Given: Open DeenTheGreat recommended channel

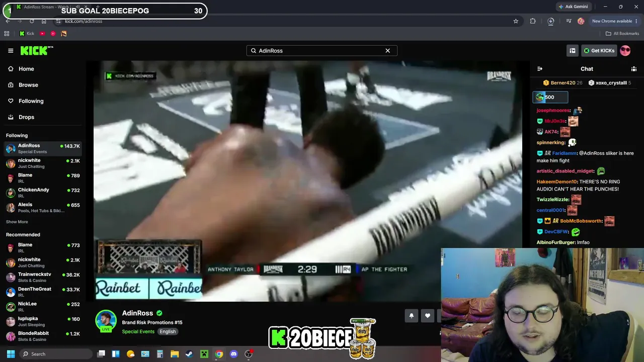Looking at the screenshot, I should [x=43, y=292].
